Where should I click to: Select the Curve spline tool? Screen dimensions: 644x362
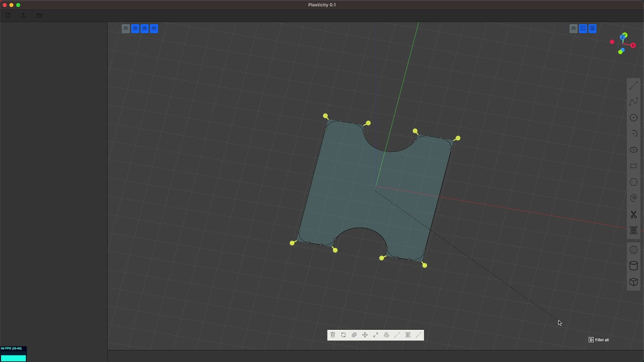pyautogui.click(x=633, y=102)
